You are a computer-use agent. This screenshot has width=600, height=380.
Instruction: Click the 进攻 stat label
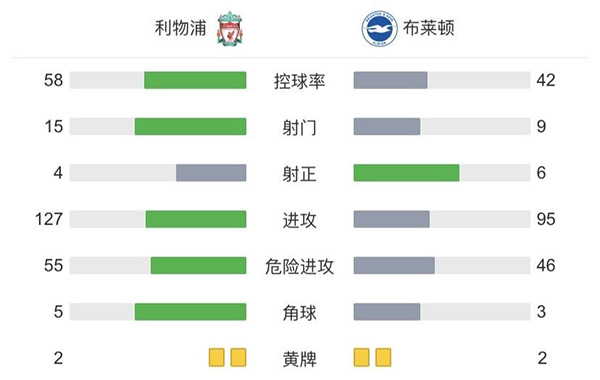300,220
